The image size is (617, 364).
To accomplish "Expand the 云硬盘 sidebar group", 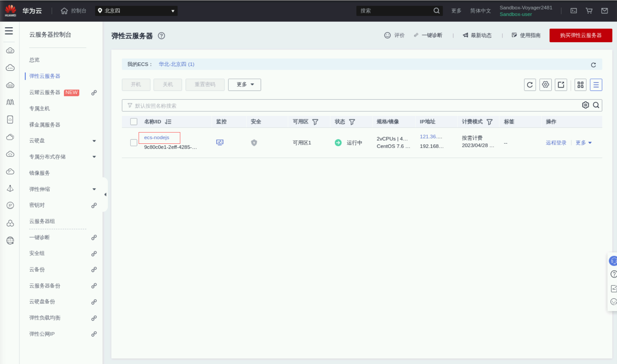I will click(94, 141).
